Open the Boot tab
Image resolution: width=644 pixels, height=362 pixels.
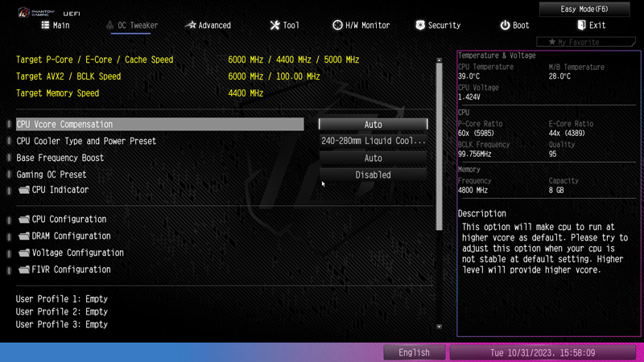pyautogui.click(x=514, y=26)
